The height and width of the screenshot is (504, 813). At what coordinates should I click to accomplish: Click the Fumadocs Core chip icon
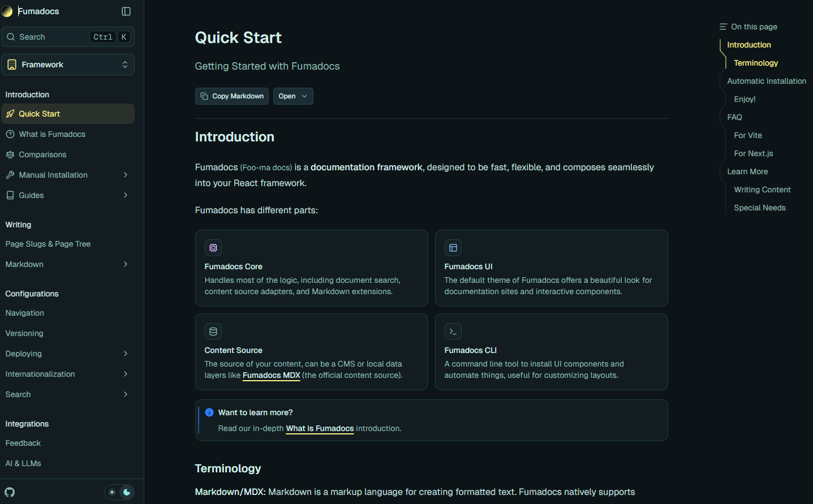[213, 248]
